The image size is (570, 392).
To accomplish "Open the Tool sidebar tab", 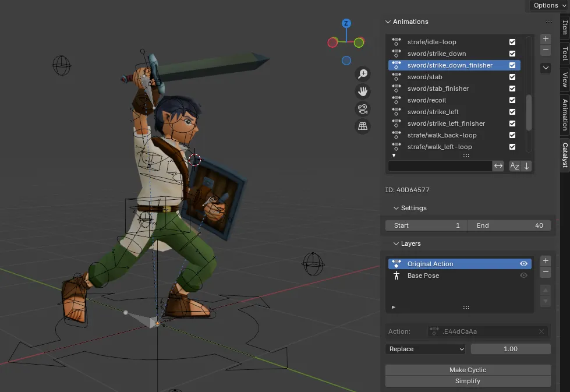I will [x=565, y=54].
